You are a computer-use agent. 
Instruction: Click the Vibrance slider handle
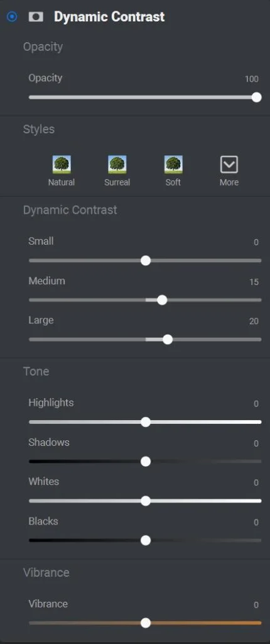[x=146, y=623]
